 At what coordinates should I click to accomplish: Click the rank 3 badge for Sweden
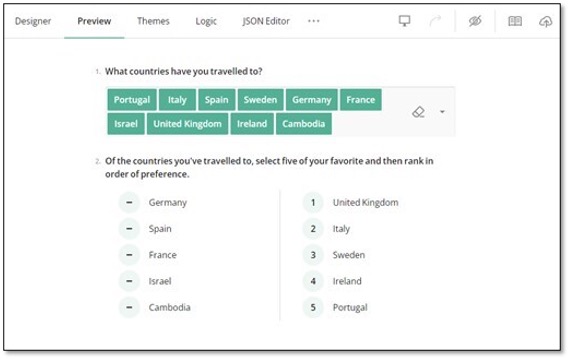pyautogui.click(x=313, y=255)
